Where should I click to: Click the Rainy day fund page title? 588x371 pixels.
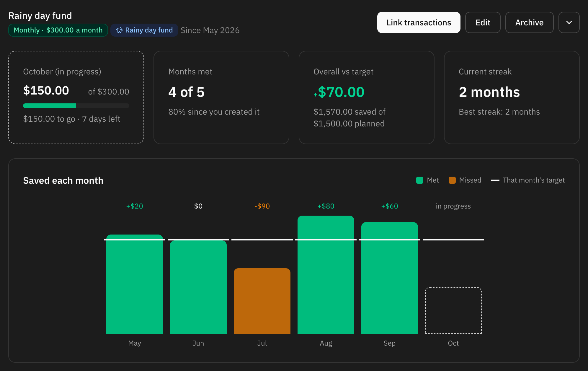[x=40, y=16]
